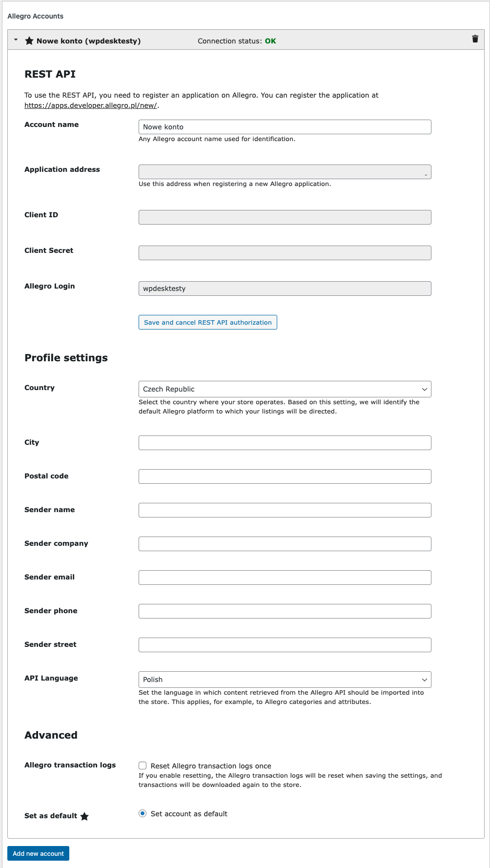Click the City input field
Viewport: 490px width, 868px height.
coord(285,443)
